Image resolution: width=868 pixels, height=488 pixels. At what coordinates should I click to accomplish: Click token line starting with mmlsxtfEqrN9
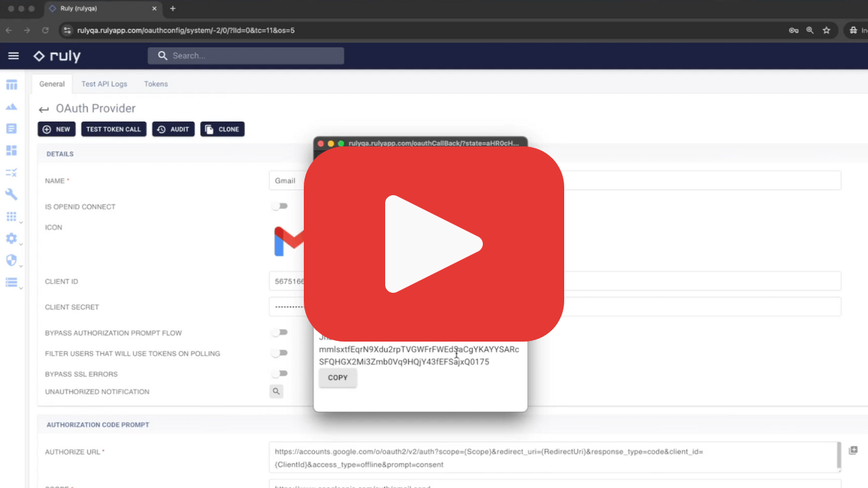[x=419, y=350]
